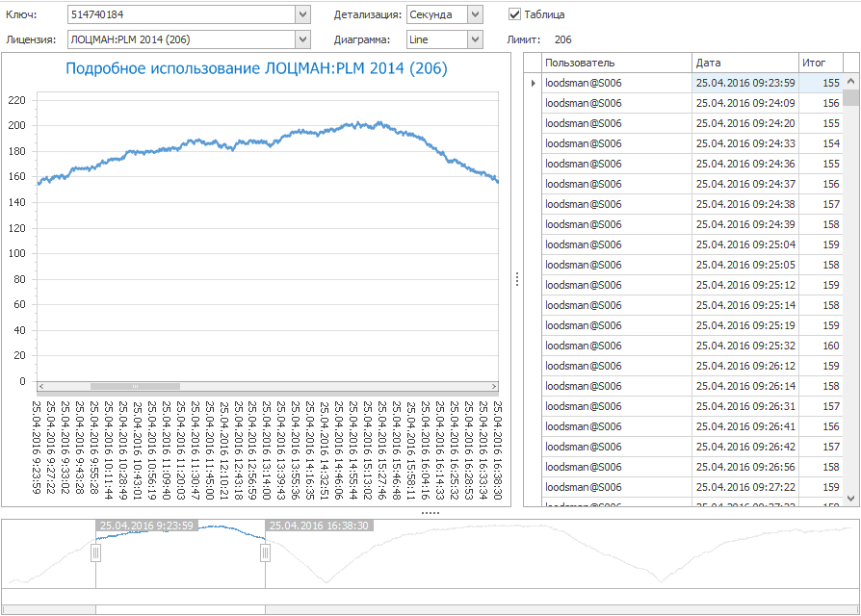Open the Ключ dropdown list

click(303, 14)
